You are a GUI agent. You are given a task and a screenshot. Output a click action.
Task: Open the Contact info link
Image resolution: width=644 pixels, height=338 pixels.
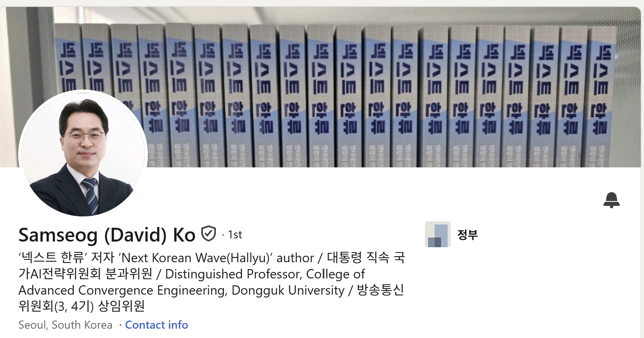tap(156, 325)
